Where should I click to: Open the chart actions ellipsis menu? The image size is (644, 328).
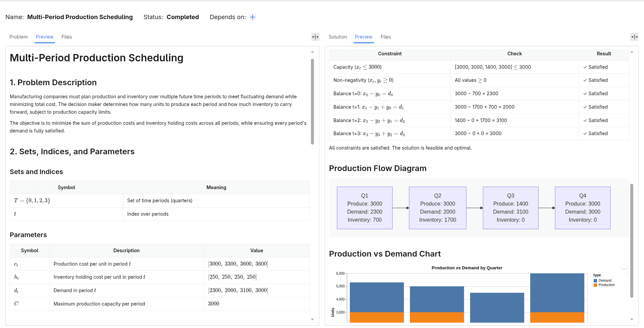pyautogui.click(x=624, y=269)
